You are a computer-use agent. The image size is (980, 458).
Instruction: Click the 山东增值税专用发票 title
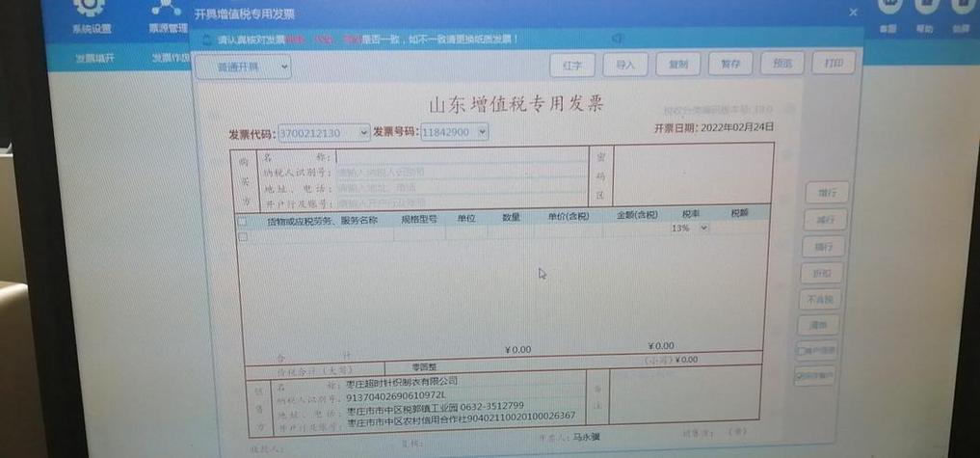(516, 104)
